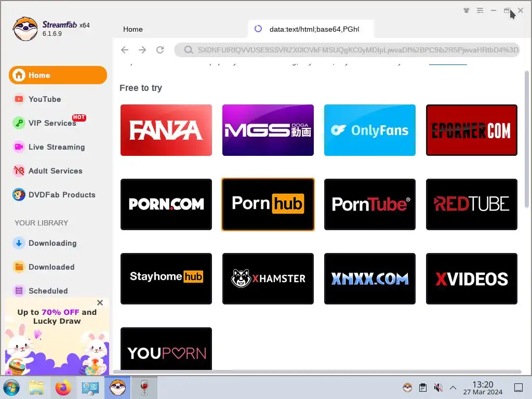This screenshot has width=532, height=399.
Task: Click the show desktop button
Action: (x=518, y=388)
